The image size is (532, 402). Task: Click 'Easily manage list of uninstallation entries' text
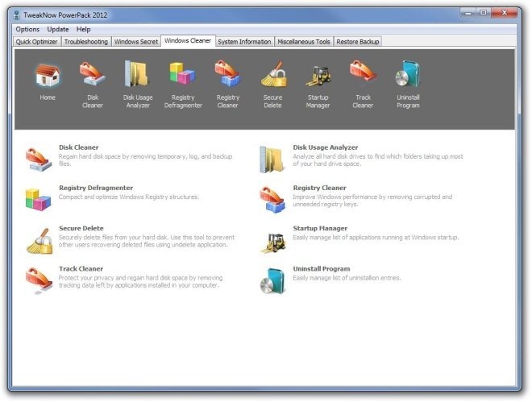click(x=347, y=278)
